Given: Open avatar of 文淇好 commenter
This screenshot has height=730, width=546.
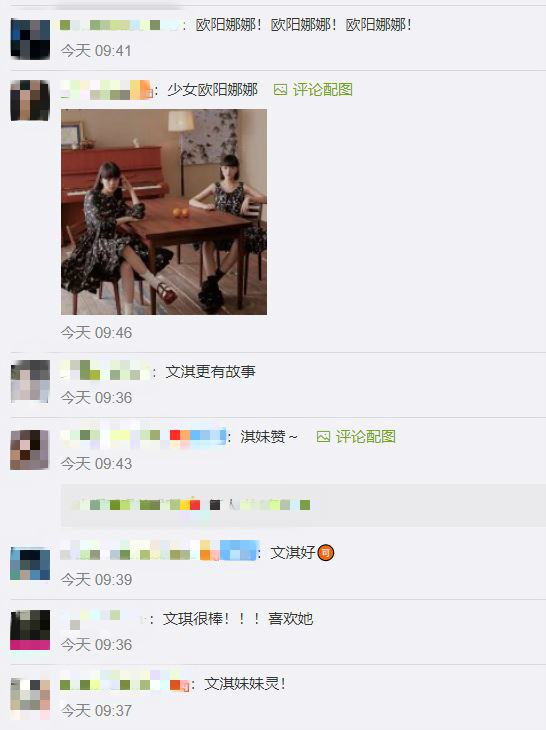Looking at the screenshot, I should pos(30,564).
